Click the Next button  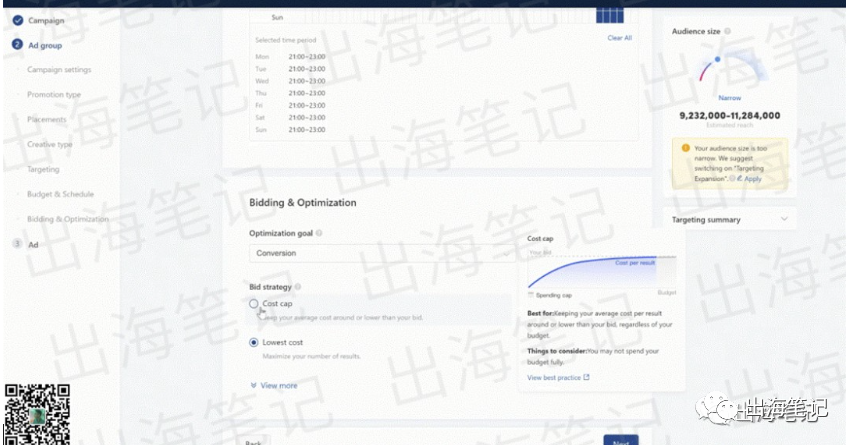620,441
